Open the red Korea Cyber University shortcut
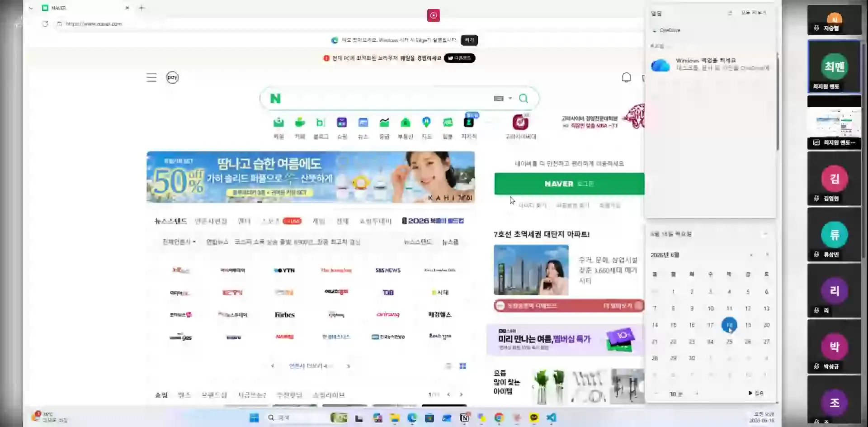868x427 pixels. (520, 122)
